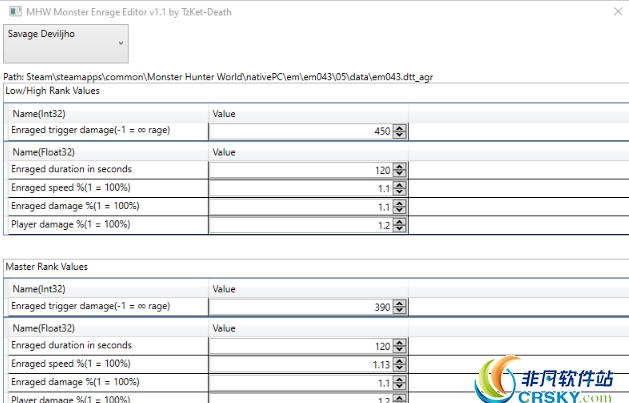Increase Low/High Rank enraged trigger damage
Viewport: 629px width, 403px height.
[x=400, y=128]
